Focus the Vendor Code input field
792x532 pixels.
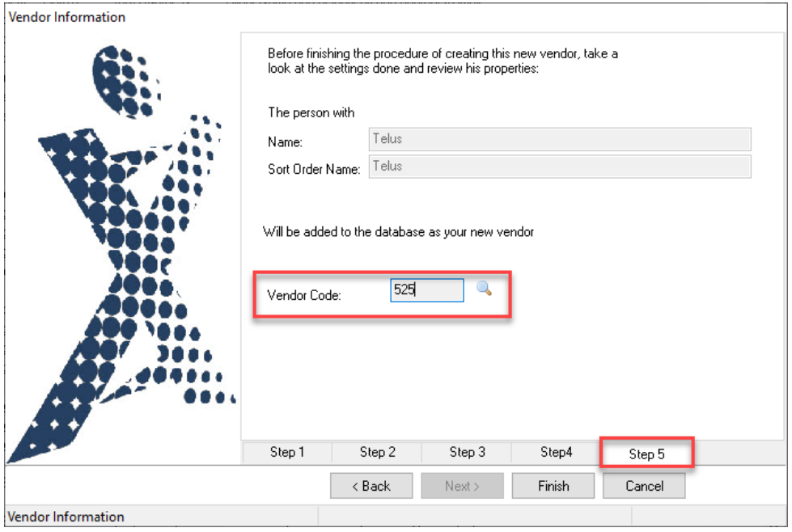click(x=427, y=290)
